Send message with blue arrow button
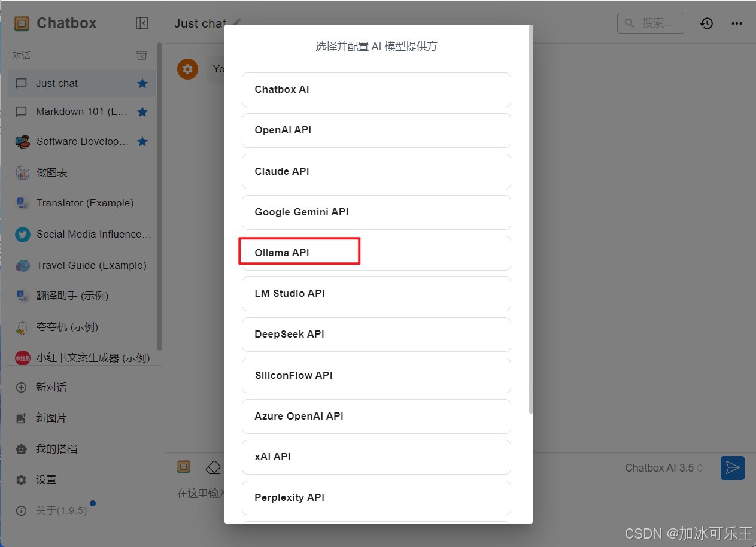756x547 pixels. pyautogui.click(x=733, y=468)
